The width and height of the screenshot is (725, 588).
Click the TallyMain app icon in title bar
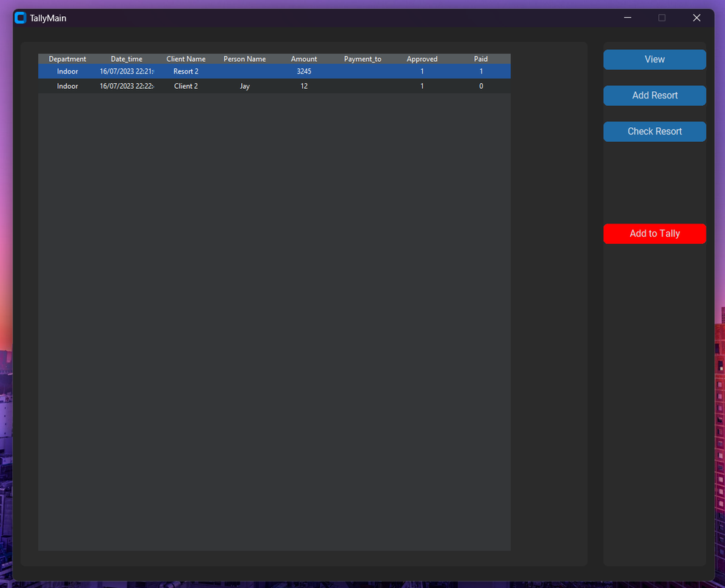click(x=21, y=18)
